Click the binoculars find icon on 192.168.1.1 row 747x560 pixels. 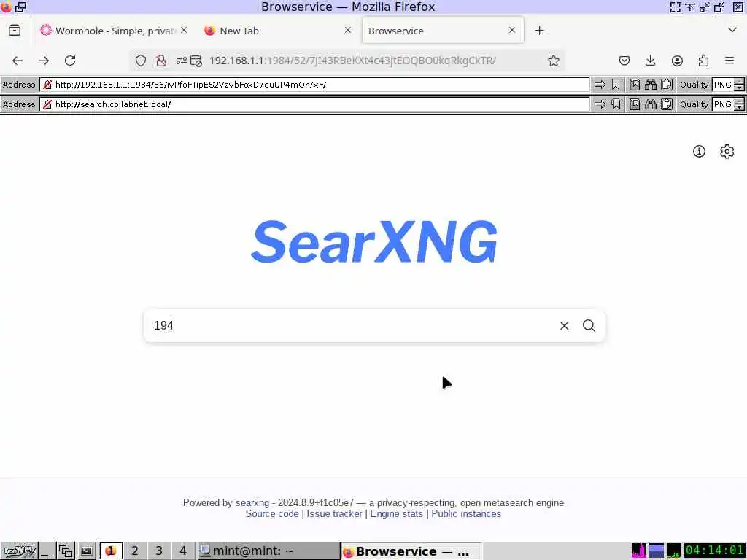(651, 85)
